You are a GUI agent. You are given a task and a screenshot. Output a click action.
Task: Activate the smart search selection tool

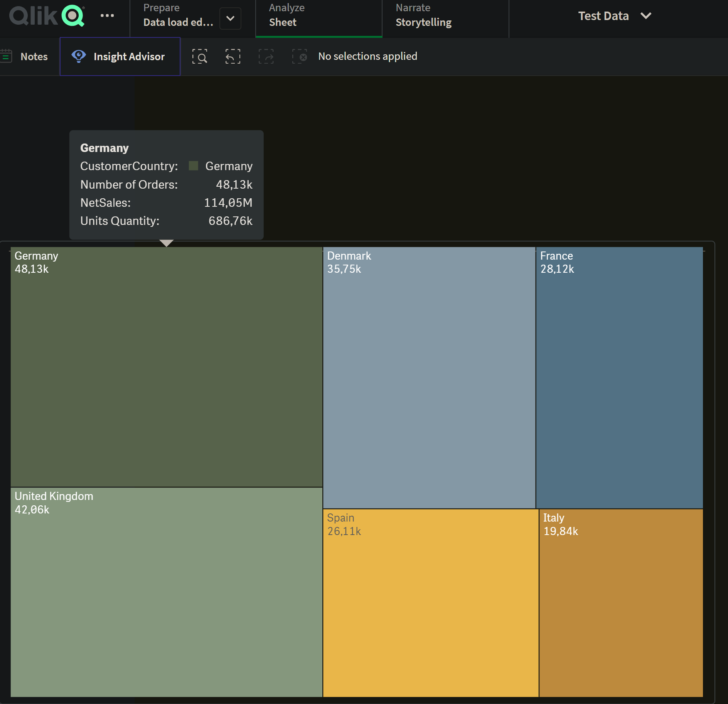tap(200, 56)
